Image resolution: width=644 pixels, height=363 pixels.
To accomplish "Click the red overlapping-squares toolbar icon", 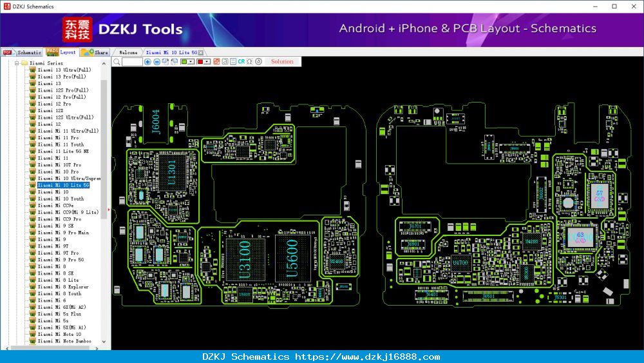I will [216, 62].
